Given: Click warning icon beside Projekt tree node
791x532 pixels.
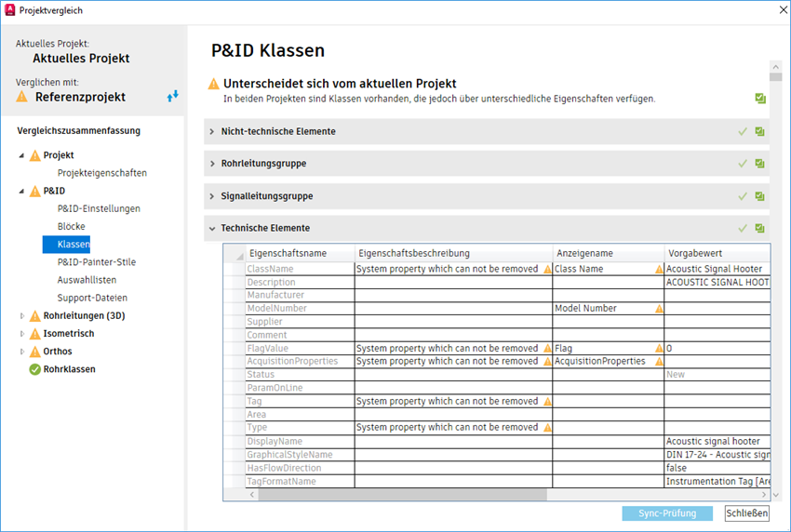Looking at the screenshot, I should point(34,155).
